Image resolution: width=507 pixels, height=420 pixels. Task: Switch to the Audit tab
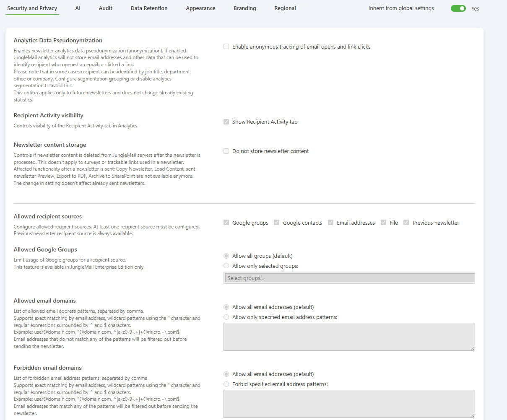point(106,8)
